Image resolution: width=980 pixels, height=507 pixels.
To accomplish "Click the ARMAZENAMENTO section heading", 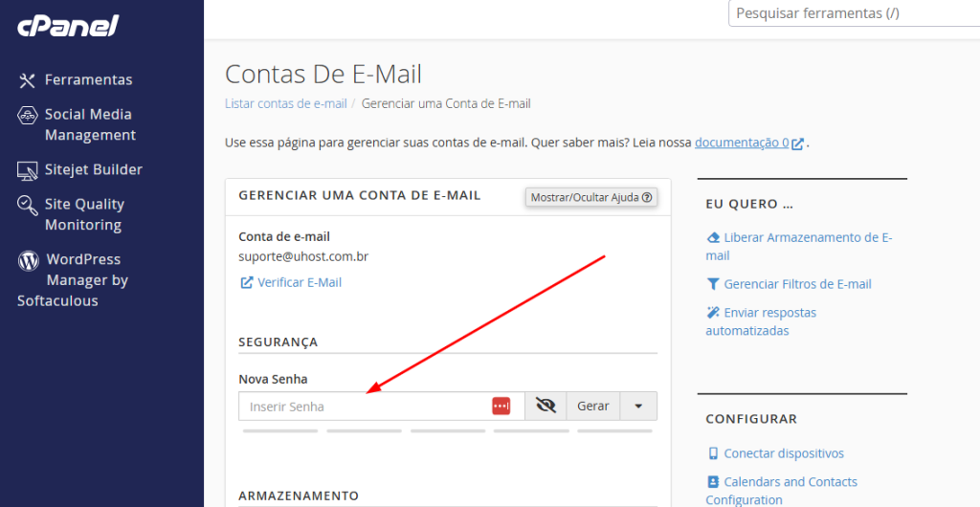I will 299,496.
